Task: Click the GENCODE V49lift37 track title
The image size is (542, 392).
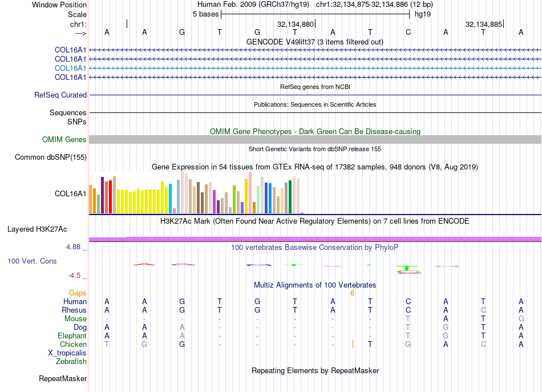Action: [314, 42]
